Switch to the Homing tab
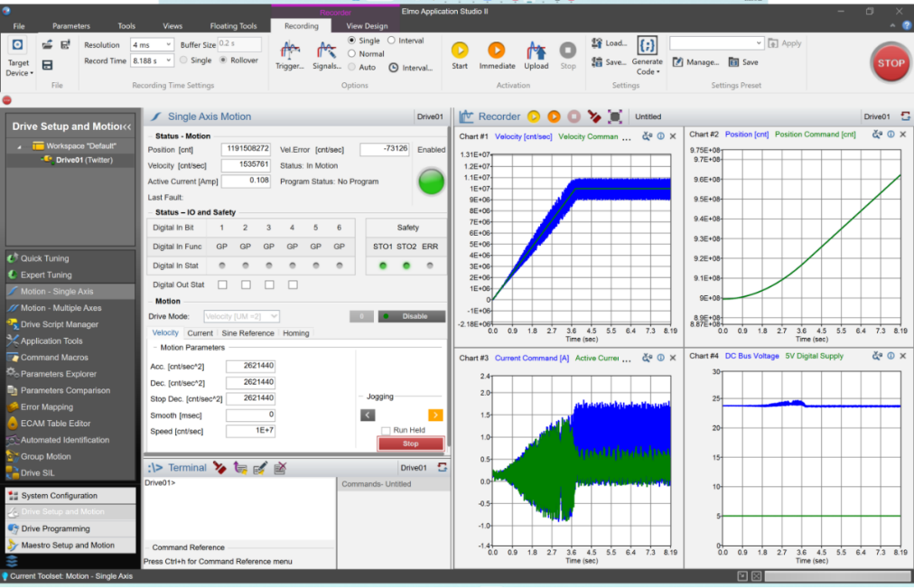 [296, 333]
